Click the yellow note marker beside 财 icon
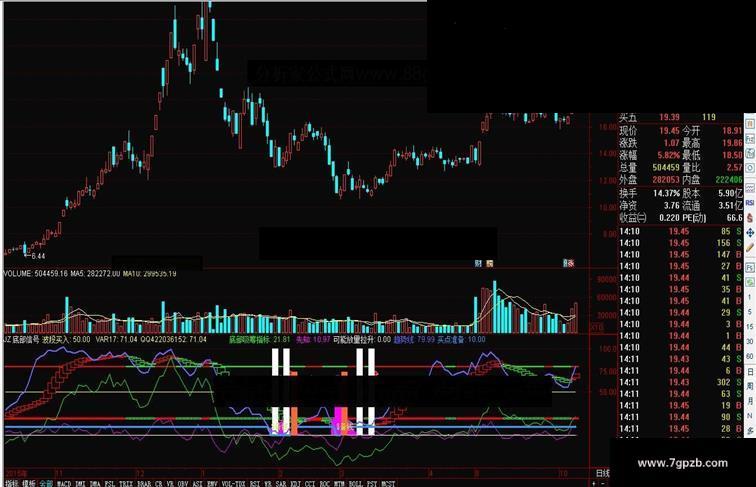 [490, 263]
